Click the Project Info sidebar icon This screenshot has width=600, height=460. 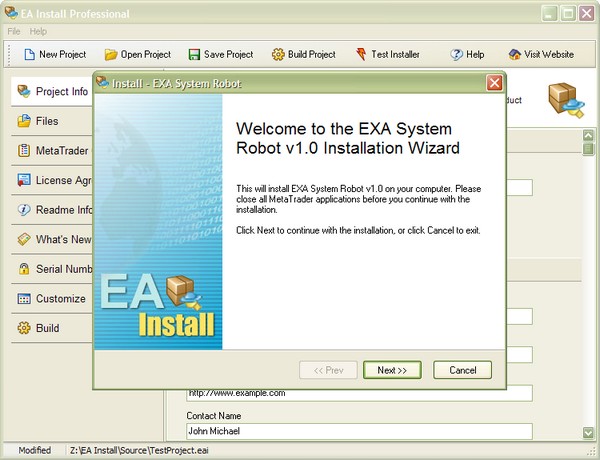(x=24, y=91)
